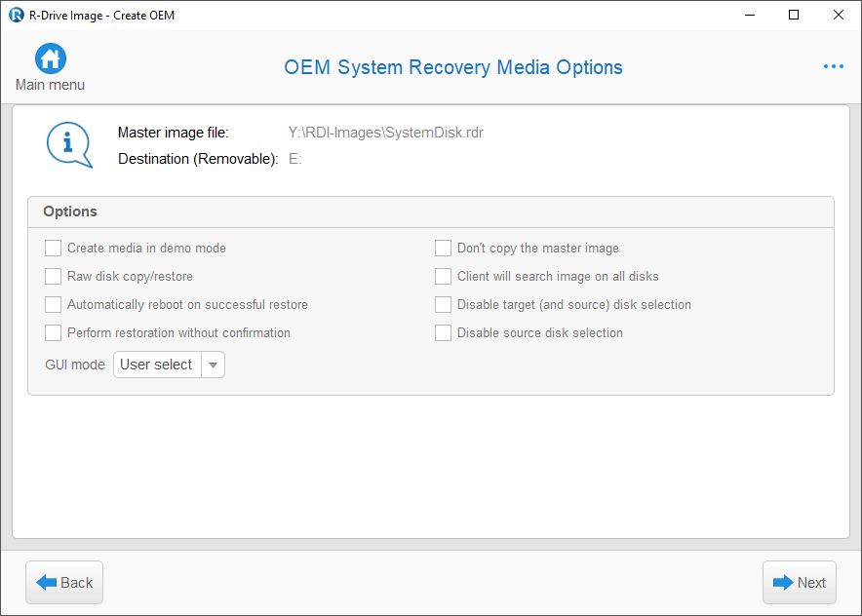Enable Client will search image on all disks
This screenshot has width=862, height=616.
click(443, 276)
